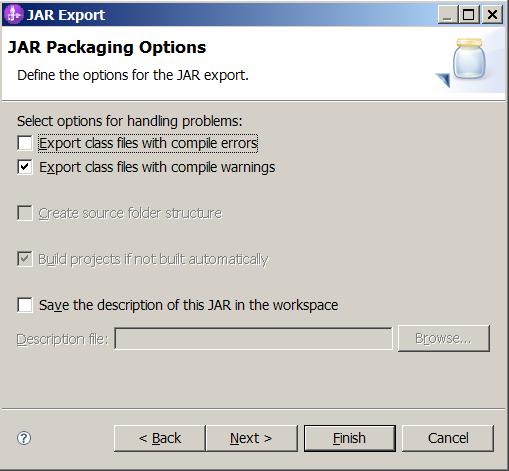This screenshot has width=509, height=471.
Task: Cancel the JAR export wizard
Action: click(x=448, y=438)
